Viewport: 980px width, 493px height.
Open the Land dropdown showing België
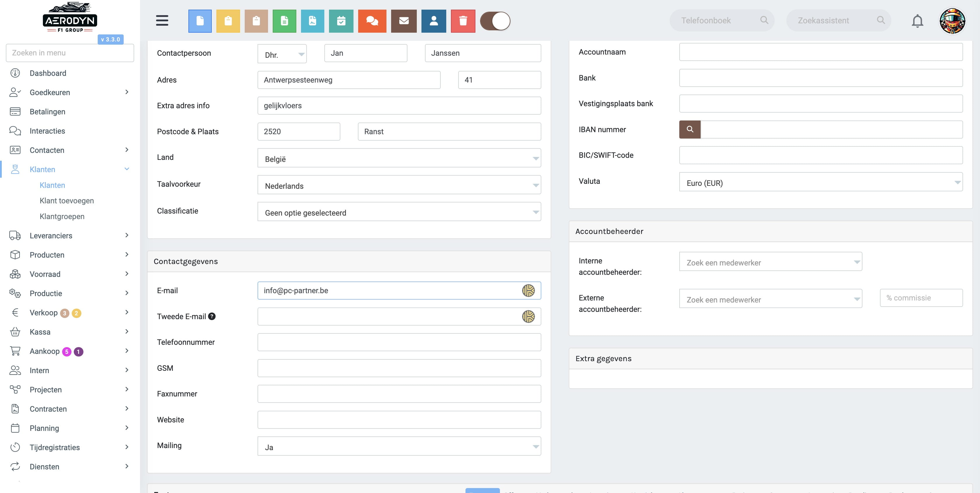[x=400, y=158]
